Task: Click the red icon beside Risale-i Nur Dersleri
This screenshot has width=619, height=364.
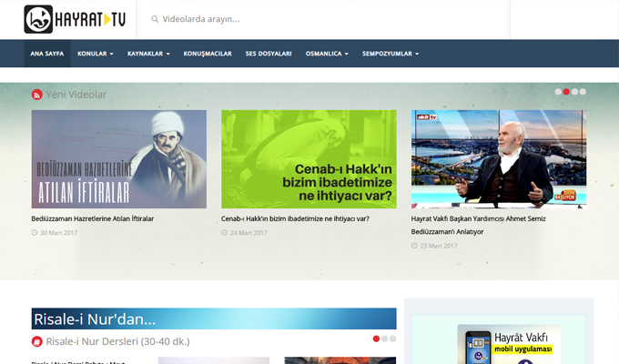Action: [36, 341]
